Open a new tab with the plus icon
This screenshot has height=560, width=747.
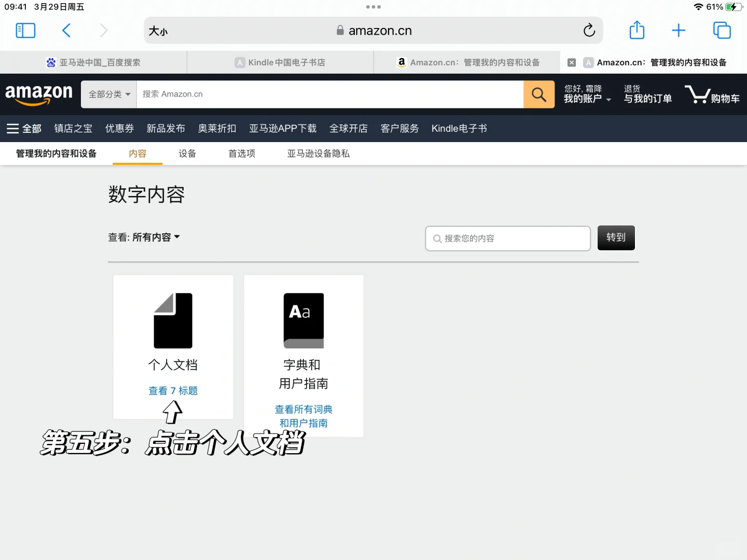click(x=679, y=31)
